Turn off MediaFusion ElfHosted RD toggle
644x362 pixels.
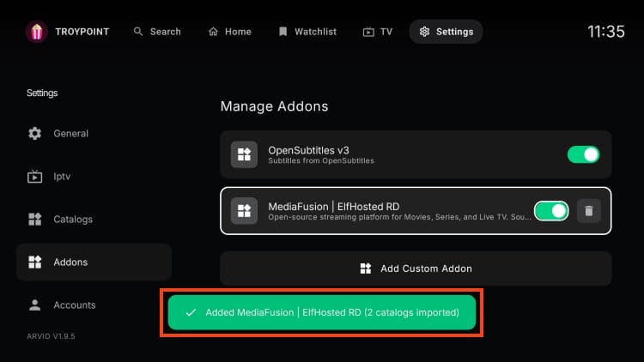click(x=551, y=211)
